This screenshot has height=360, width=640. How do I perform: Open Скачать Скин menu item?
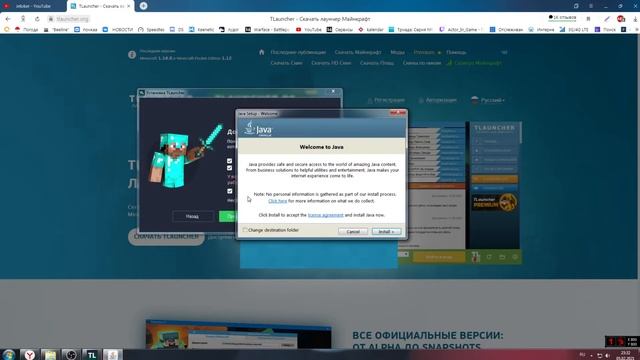286,63
